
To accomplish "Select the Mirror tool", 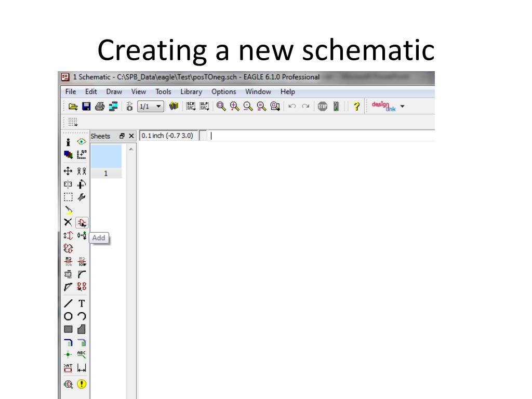I will (x=68, y=184).
